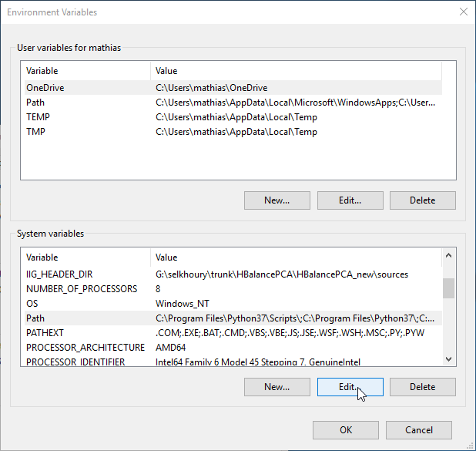Create a new system variable
This screenshot has width=476, height=451.
(x=277, y=387)
